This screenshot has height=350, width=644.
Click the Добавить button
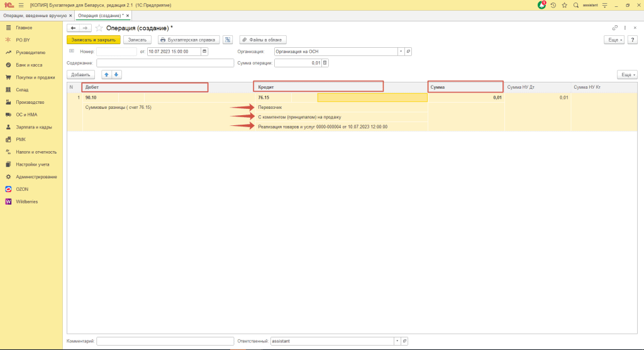click(x=80, y=74)
